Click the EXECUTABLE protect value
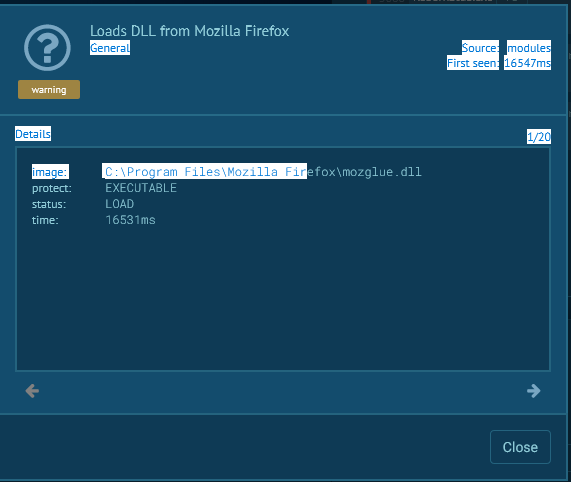571x482 pixels. pyautogui.click(x=141, y=188)
